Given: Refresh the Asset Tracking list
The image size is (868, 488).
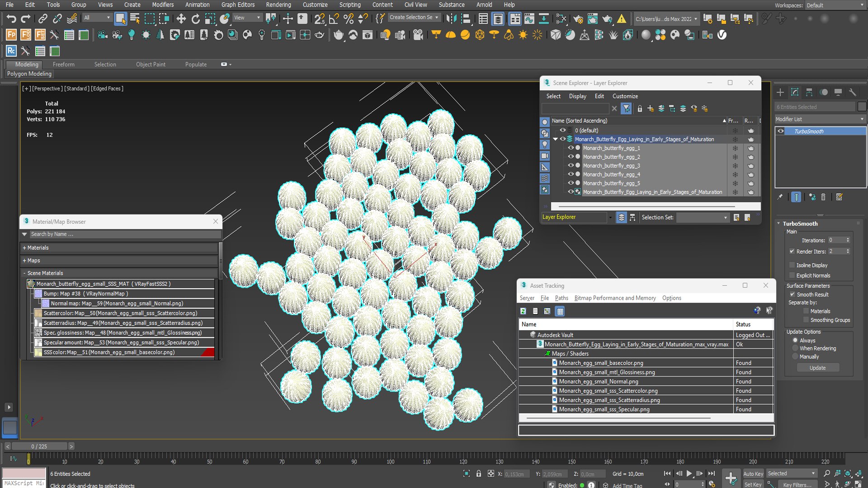Looking at the screenshot, I should (x=523, y=311).
